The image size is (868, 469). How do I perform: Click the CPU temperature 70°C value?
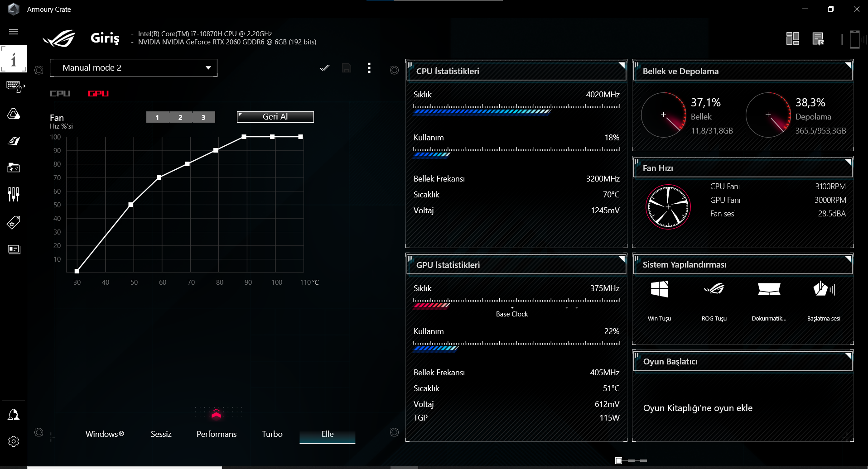611,195
